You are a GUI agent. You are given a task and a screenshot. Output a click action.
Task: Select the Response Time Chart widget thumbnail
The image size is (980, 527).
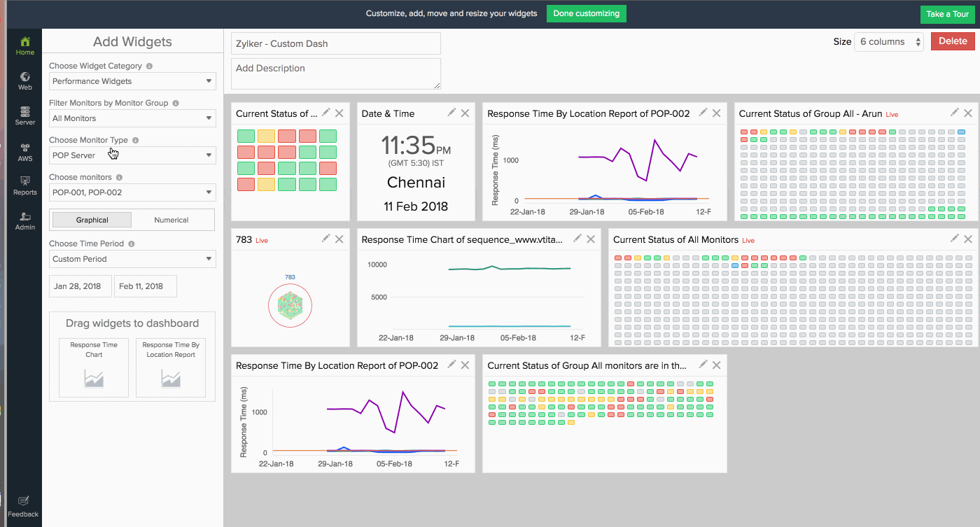click(94, 367)
